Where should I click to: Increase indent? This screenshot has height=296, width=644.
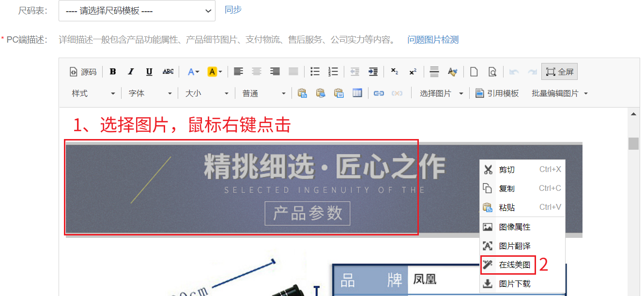point(373,72)
